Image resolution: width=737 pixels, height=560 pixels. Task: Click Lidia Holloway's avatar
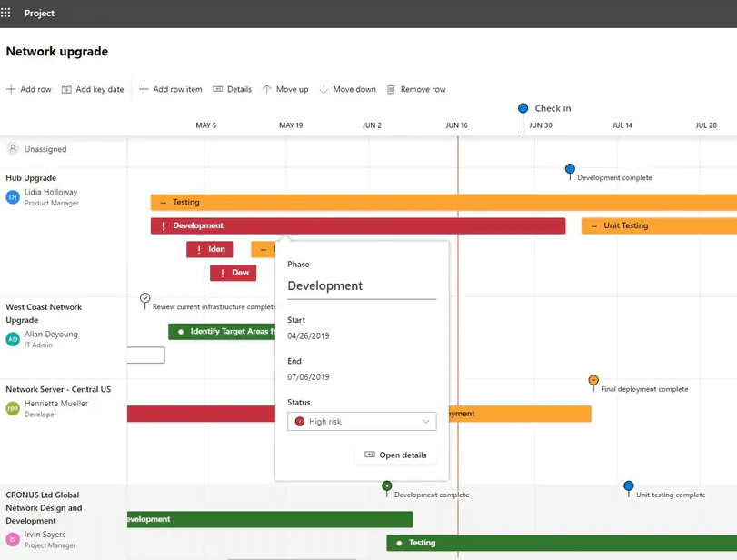click(13, 197)
